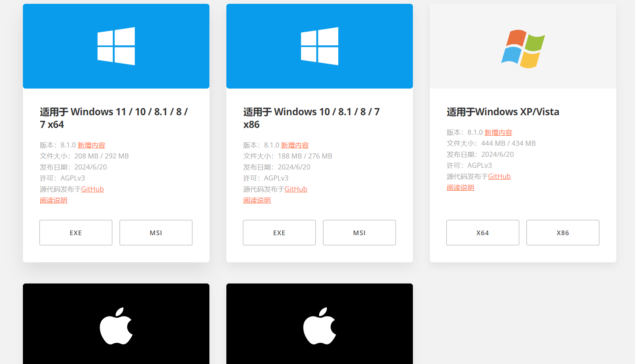Viewport: 635px width, 364px height.
Task: Open 新增内容 link in XP/Vista card
Action: (x=499, y=133)
